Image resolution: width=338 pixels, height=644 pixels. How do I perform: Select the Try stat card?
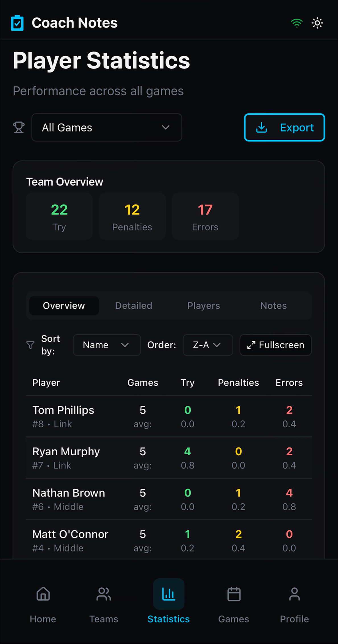59,216
